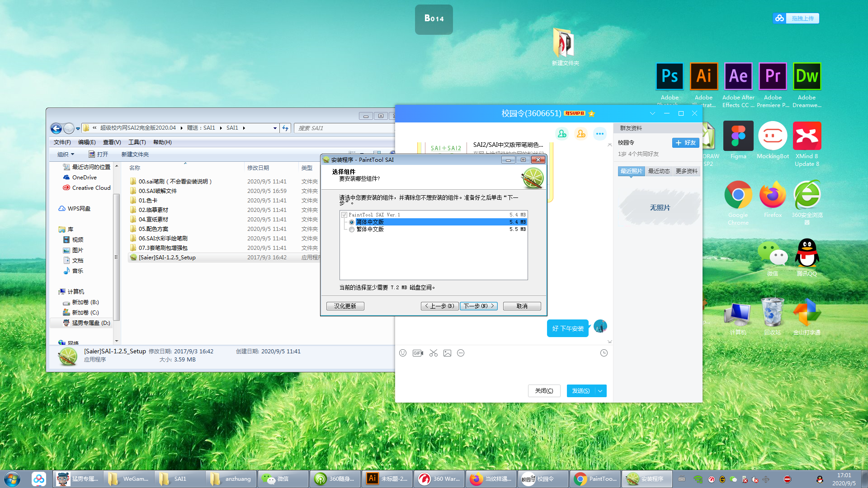Click the Explorer back navigation arrow

pos(56,128)
